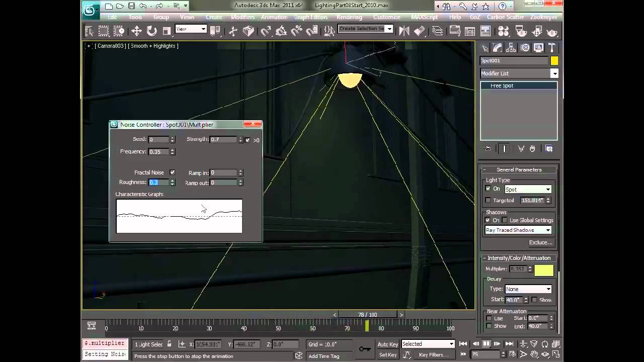Choose the Select Object arrow tool
The image size is (644, 362).
90,31
